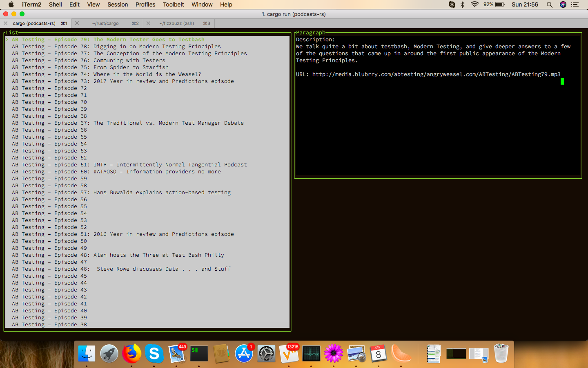
Task: Select Episode 75: From Spider to Starfish
Action: click(x=147, y=67)
